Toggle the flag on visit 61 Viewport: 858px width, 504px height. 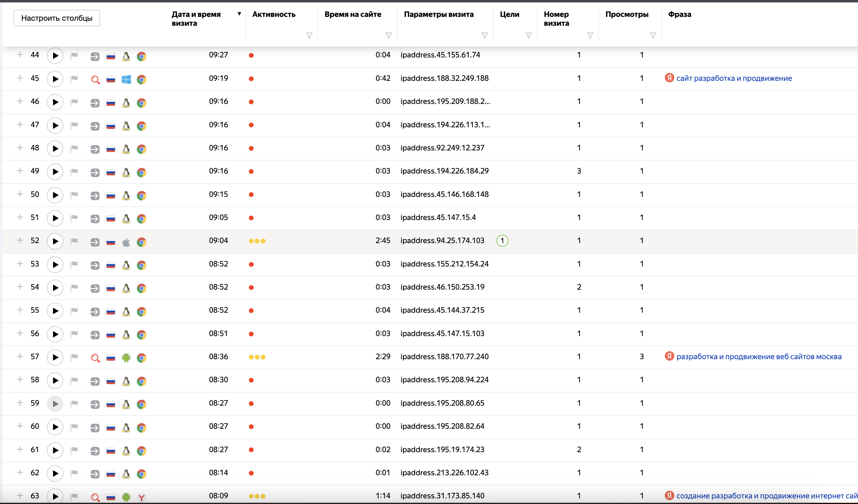coord(74,450)
